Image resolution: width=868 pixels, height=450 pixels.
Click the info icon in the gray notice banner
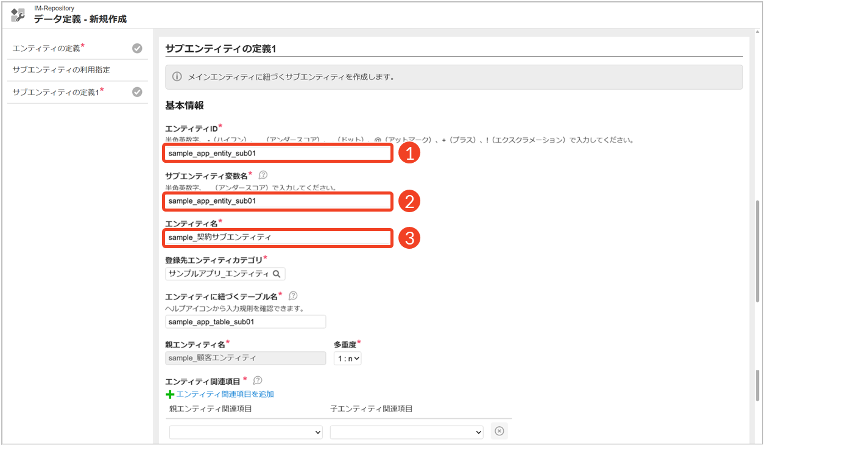[x=177, y=77]
